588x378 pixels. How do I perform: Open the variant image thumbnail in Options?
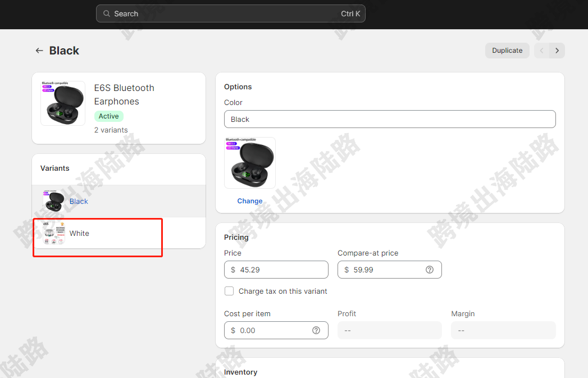(250, 163)
